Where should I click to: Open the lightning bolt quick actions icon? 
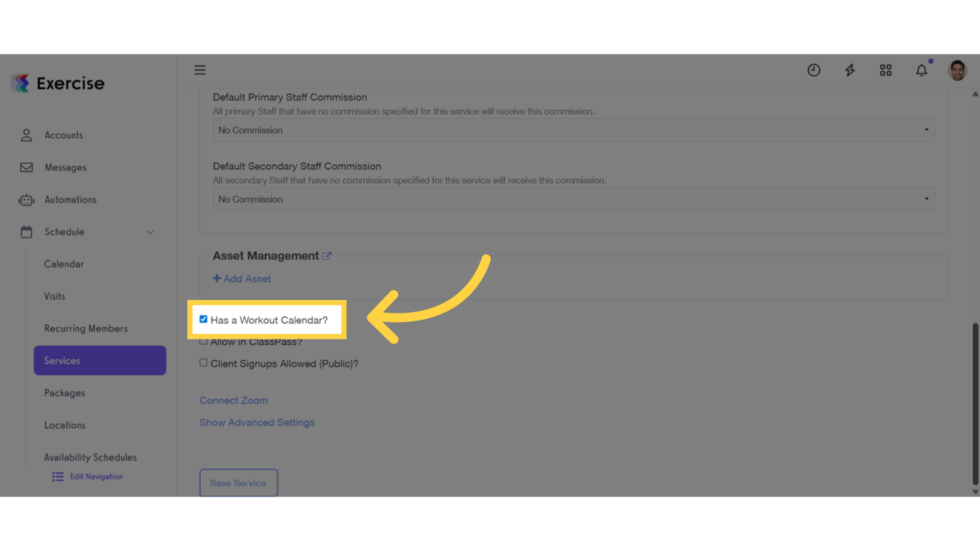(849, 70)
